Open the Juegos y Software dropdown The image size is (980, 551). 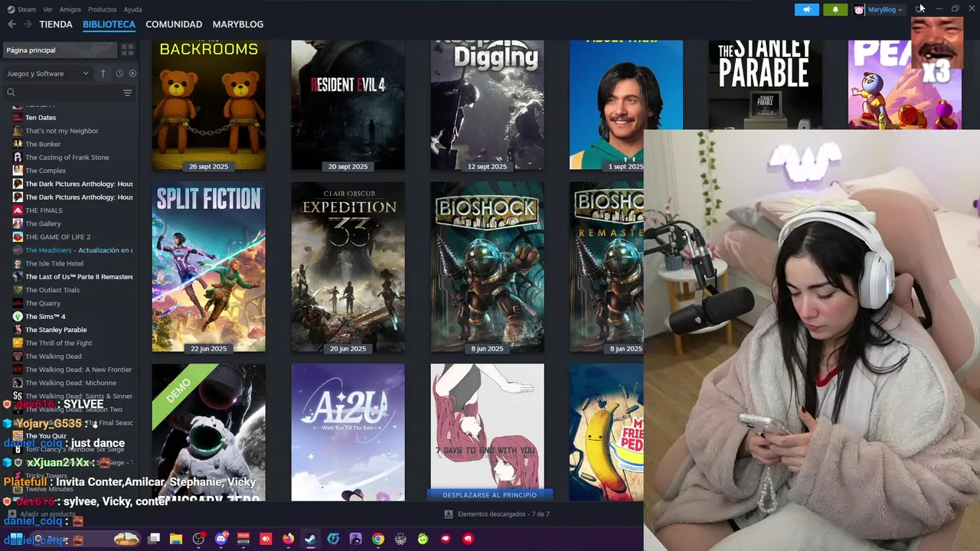[48, 73]
